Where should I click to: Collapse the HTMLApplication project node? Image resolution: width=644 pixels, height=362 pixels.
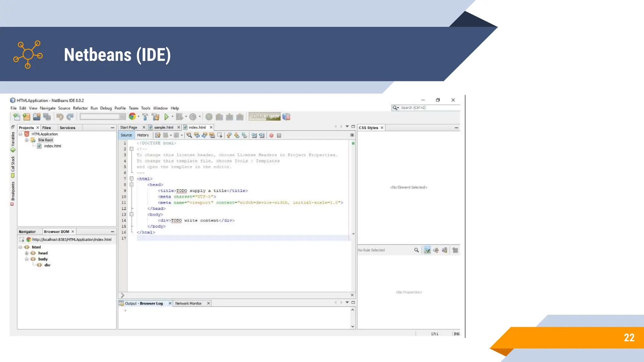click(x=20, y=134)
